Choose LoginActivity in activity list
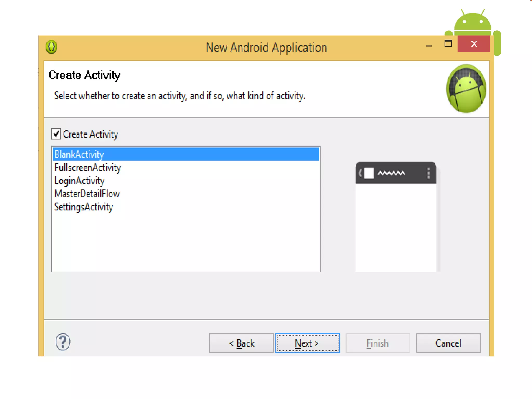 tap(79, 181)
